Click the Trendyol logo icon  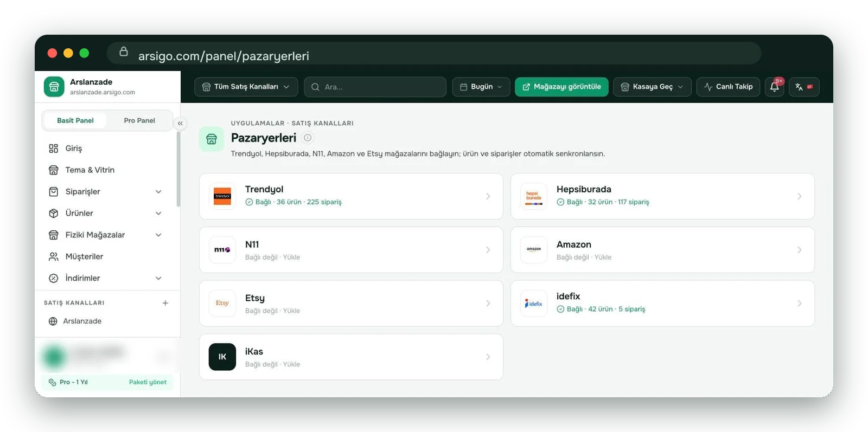pos(222,196)
